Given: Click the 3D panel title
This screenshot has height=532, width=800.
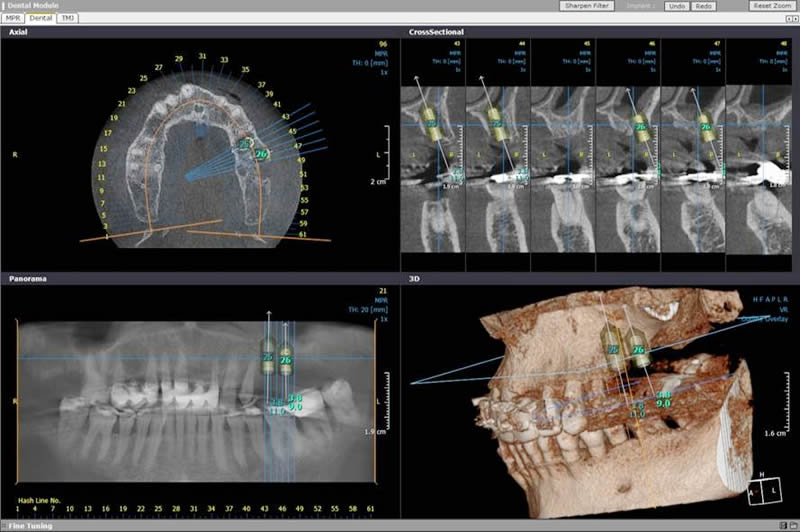Looking at the screenshot, I should click(x=414, y=279).
